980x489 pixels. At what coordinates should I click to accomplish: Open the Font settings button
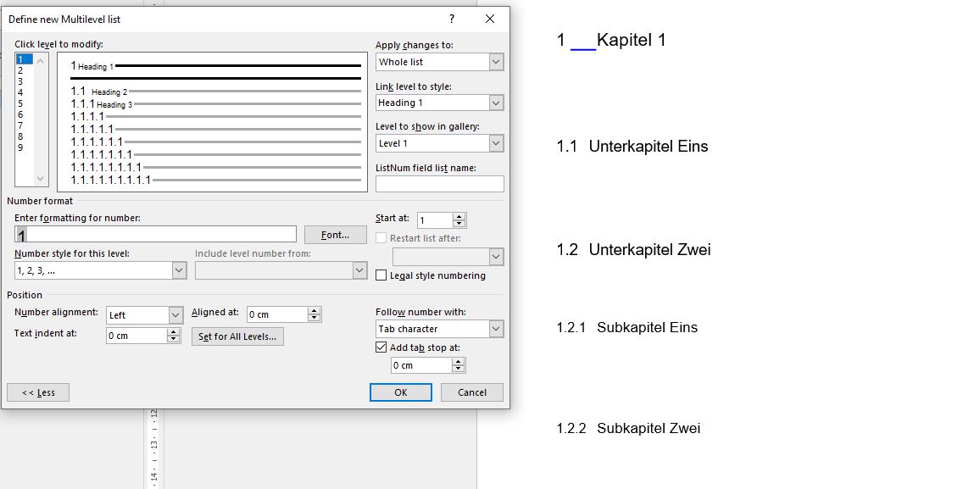click(x=335, y=235)
